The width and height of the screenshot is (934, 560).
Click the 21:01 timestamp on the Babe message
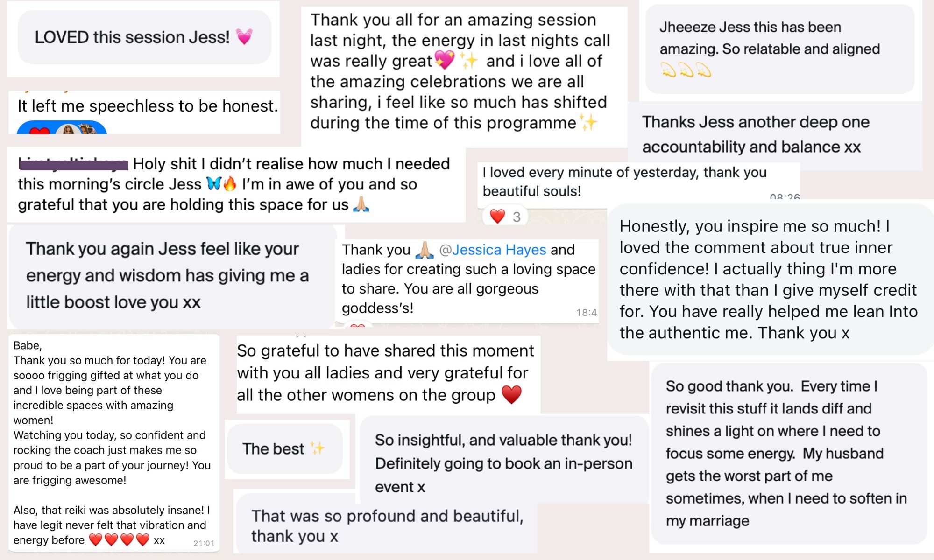click(x=204, y=543)
